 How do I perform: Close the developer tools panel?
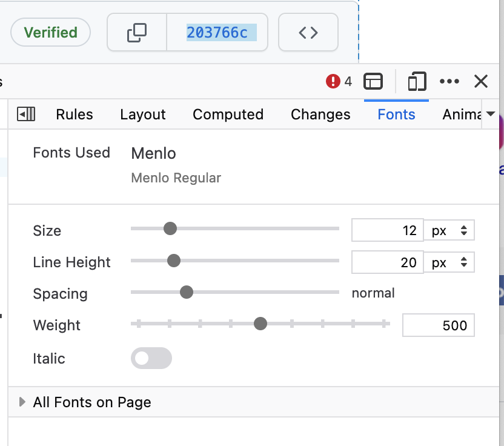click(481, 81)
